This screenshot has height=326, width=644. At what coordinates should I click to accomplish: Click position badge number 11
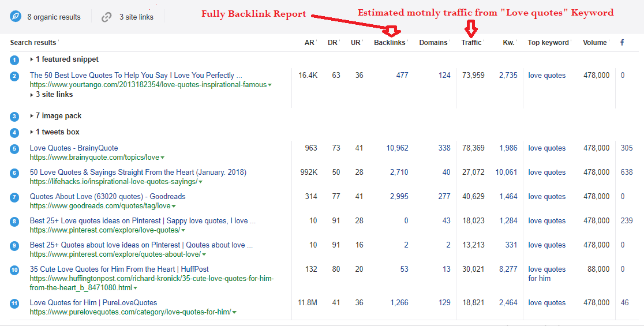point(14,303)
